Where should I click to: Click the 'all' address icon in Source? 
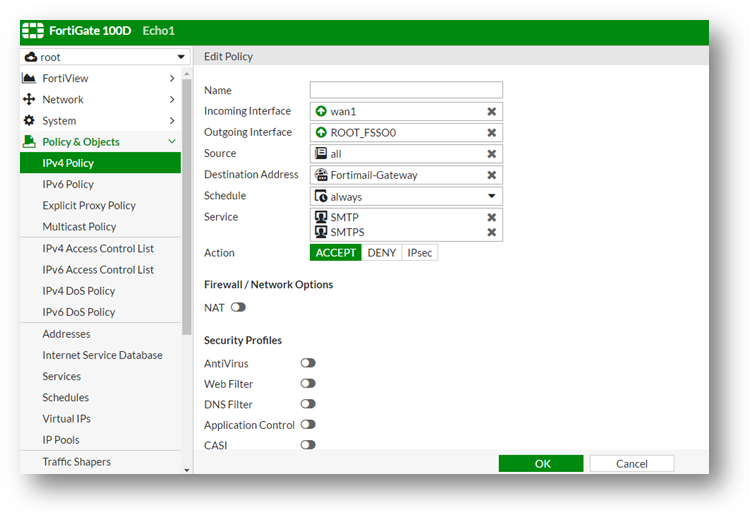tap(321, 153)
